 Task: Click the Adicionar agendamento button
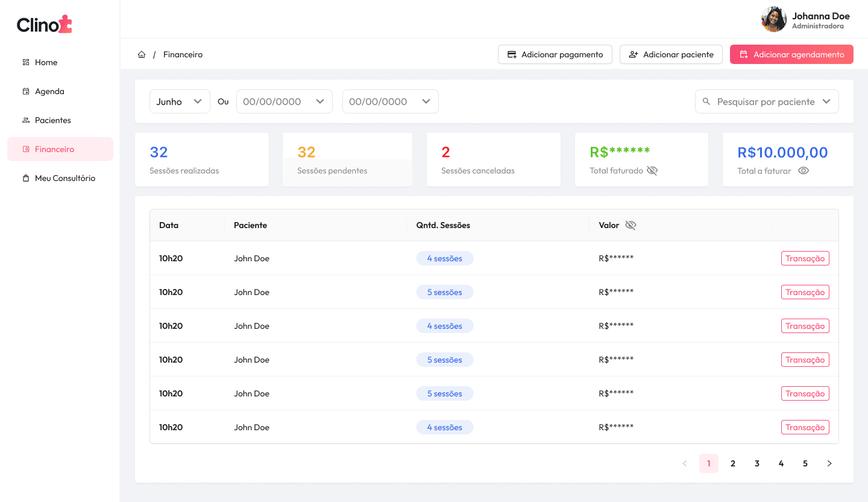(x=791, y=54)
